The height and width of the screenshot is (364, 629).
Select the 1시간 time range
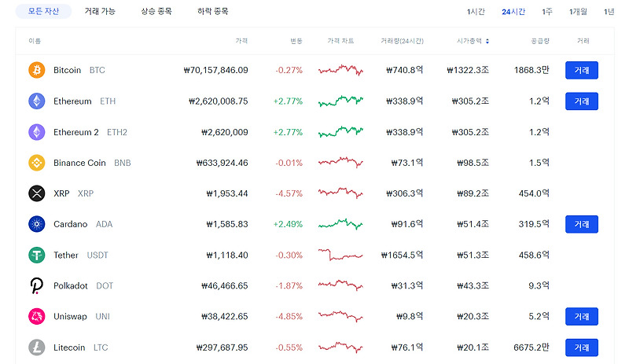[476, 12]
